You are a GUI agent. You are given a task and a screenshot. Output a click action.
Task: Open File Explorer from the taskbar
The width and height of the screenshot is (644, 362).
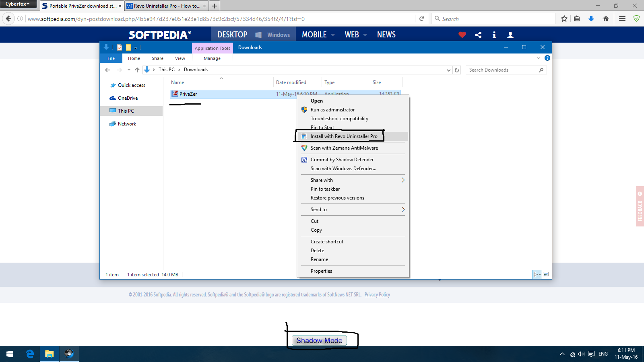point(49,354)
